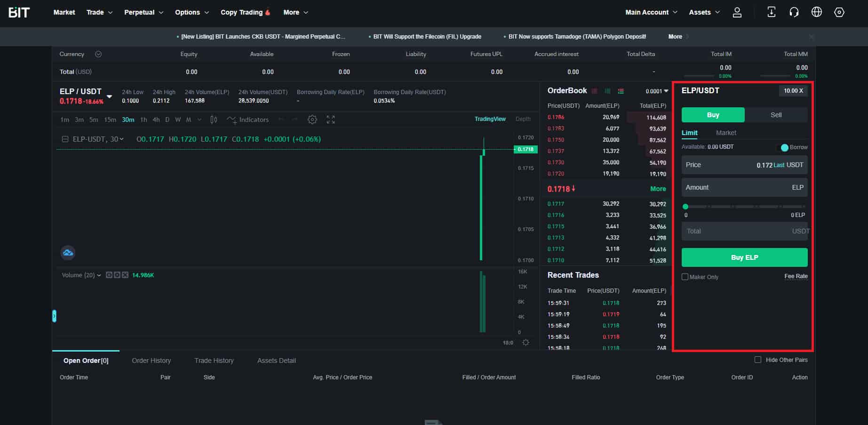Switch OrderBook to buy-orders-only view

[x=607, y=91]
